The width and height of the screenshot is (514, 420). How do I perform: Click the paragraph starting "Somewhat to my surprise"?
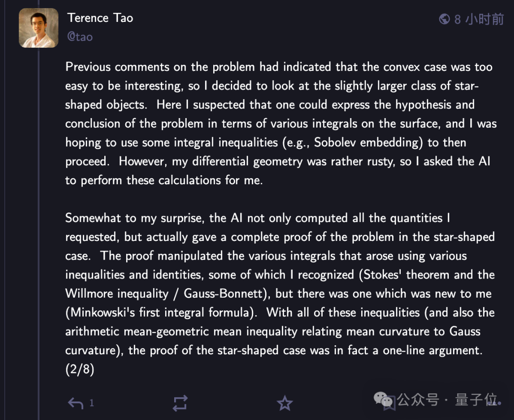point(280,284)
